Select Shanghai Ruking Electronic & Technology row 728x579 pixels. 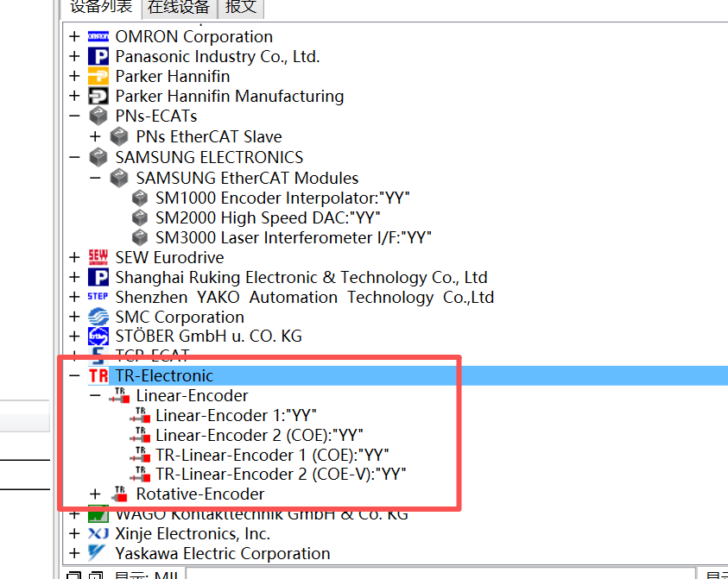tap(301, 277)
